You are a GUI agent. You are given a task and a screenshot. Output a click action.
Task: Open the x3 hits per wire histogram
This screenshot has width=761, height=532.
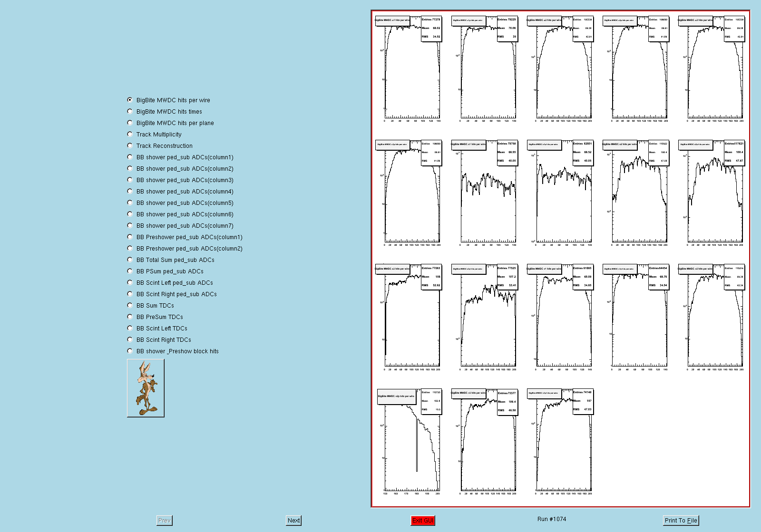coord(409,318)
